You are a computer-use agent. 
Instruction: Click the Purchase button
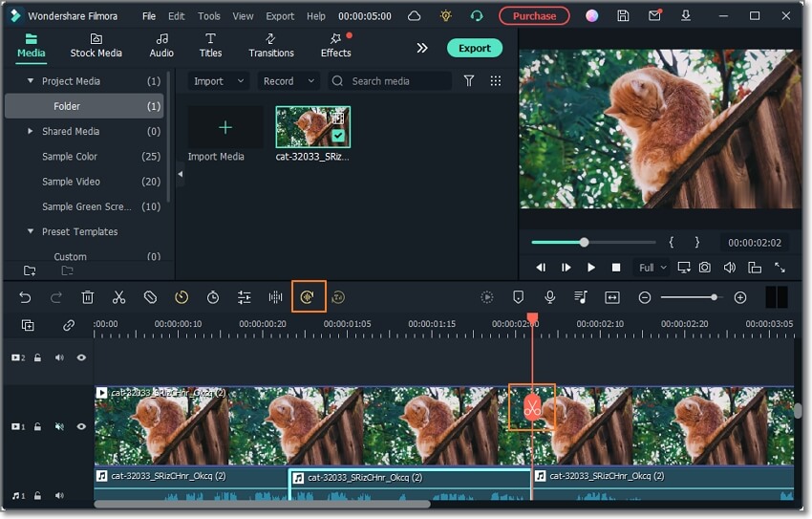(x=534, y=16)
